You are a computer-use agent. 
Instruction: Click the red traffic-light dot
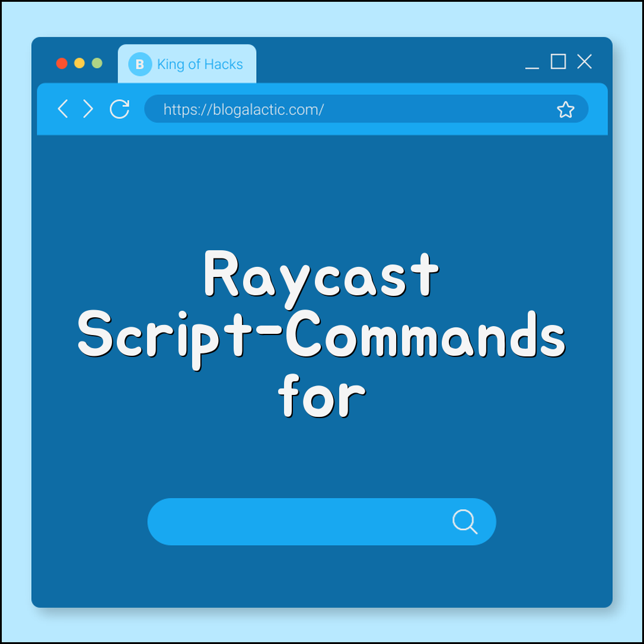pos(62,63)
